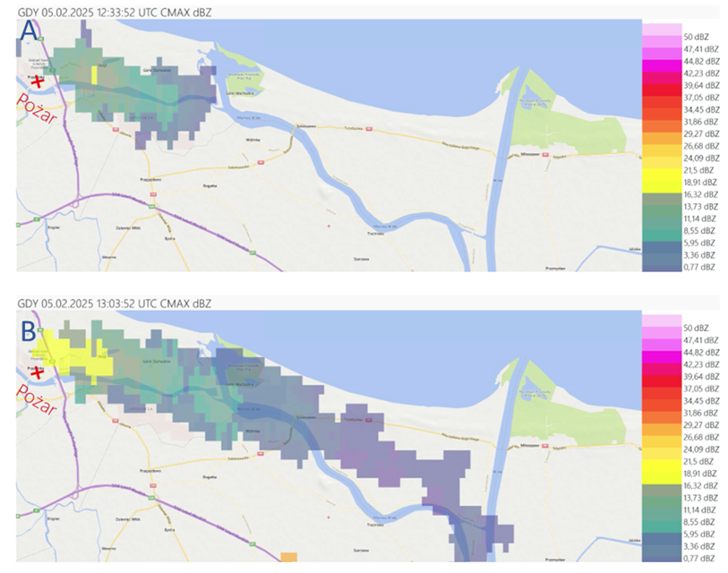The image size is (728, 573).
Task: Click the 42,23 dBZ label in panel B legend
Action: [701, 364]
